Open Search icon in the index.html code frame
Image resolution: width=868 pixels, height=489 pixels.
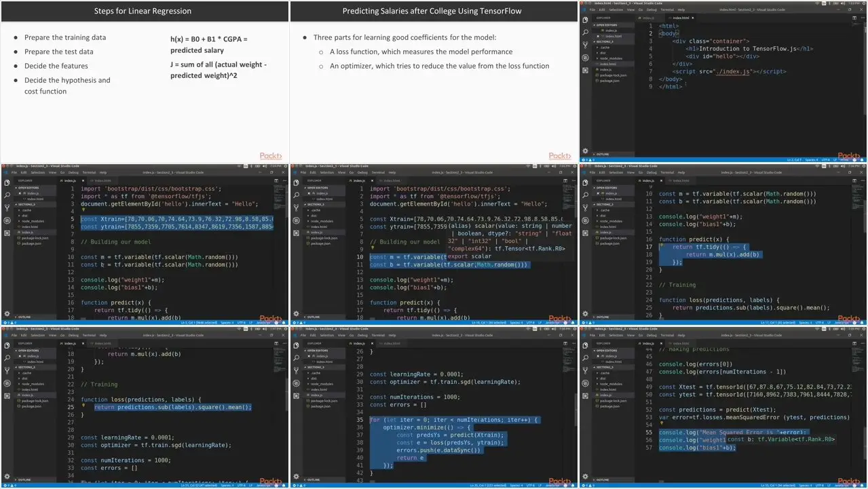(585, 32)
